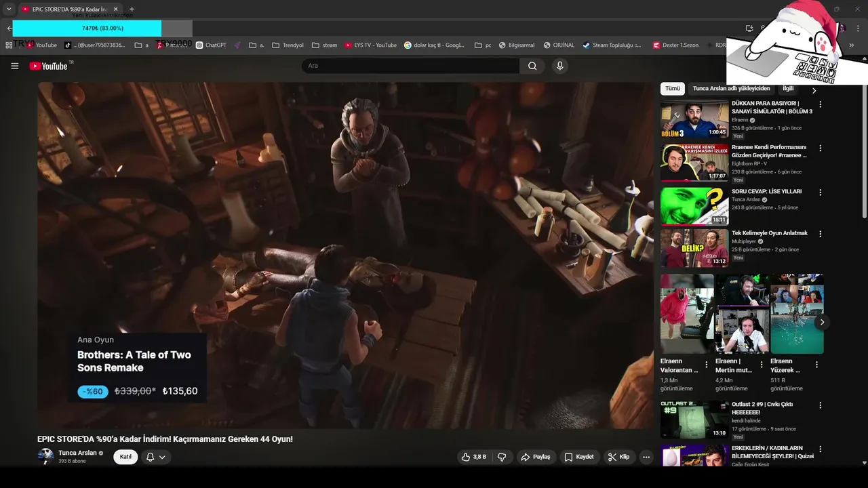Open the tab search dropdown arrow
The height and width of the screenshot is (488, 868).
click(x=9, y=9)
